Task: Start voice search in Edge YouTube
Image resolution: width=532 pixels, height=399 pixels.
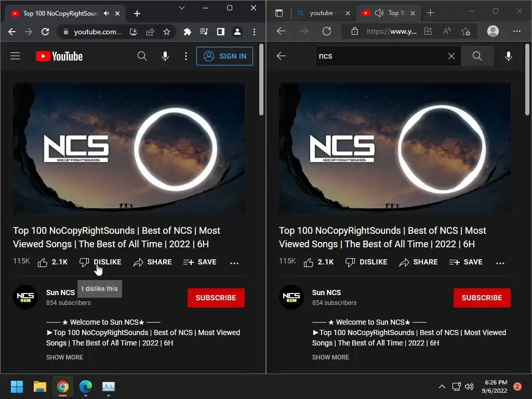Action: [x=508, y=56]
